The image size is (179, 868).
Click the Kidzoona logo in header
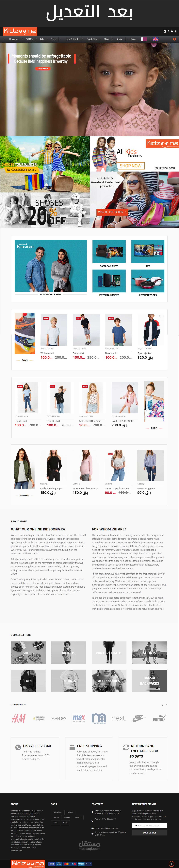[x=20, y=31]
